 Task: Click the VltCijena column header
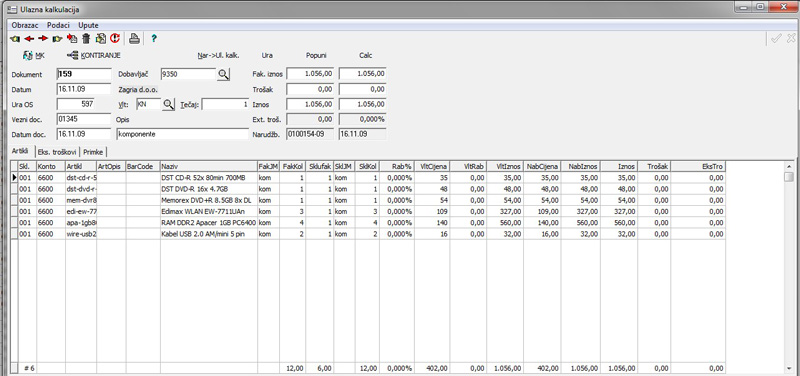point(432,167)
